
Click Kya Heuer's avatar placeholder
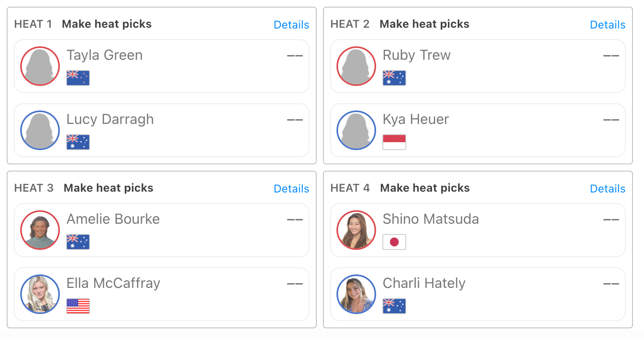356,130
